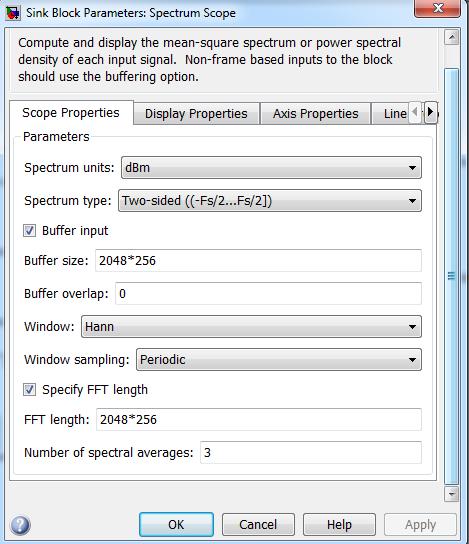Screen dimensions: 469x544
Task: Open the Spectrum units dropdown
Action: tap(271, 168)
